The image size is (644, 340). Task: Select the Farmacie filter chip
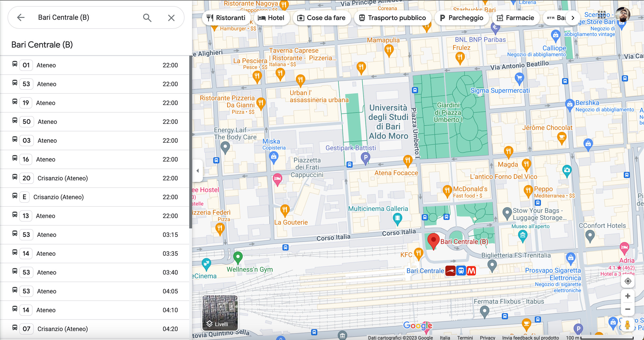515,18
